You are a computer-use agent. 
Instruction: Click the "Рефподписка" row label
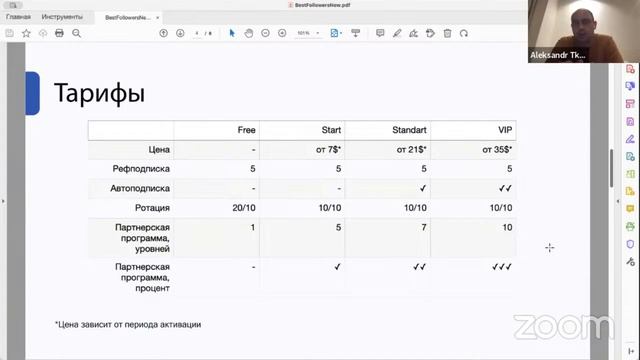tap(141, 169)
